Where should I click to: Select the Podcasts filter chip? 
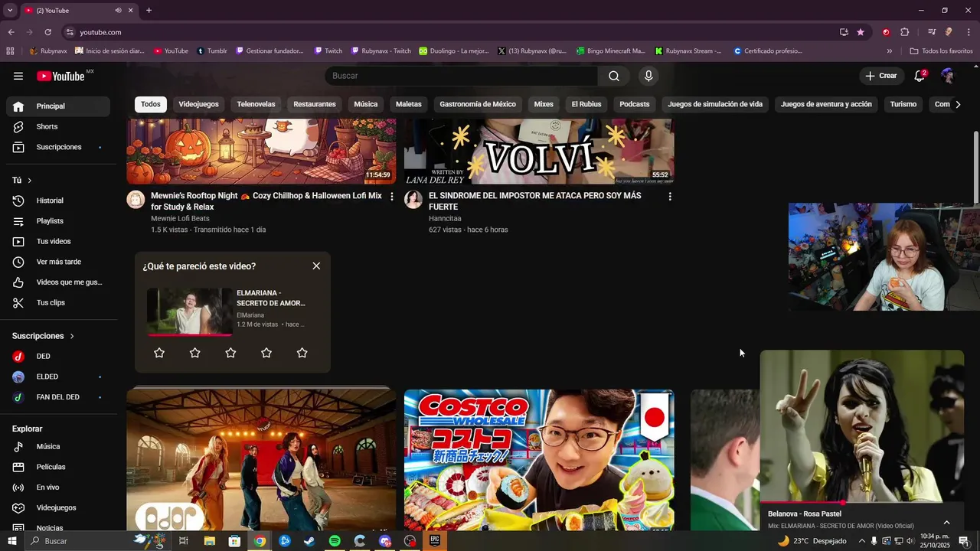(x=635, y=104)
